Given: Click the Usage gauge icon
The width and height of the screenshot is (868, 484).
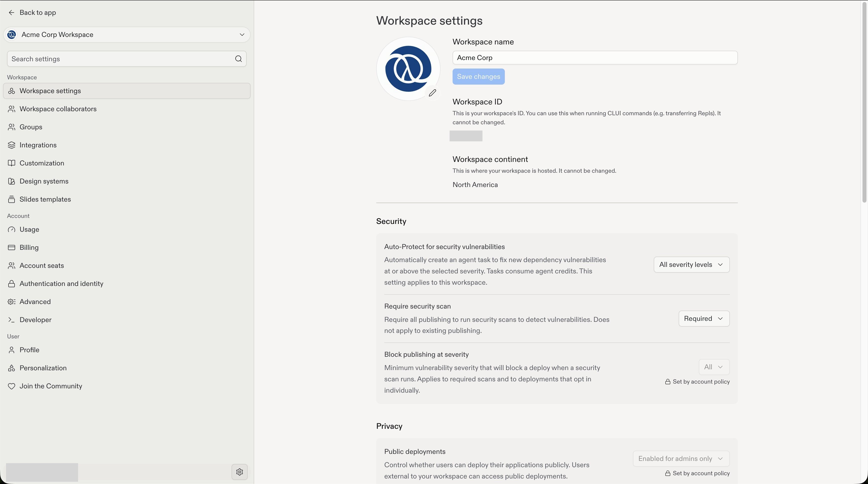Looking at the screenshot, I should [12, 229].
